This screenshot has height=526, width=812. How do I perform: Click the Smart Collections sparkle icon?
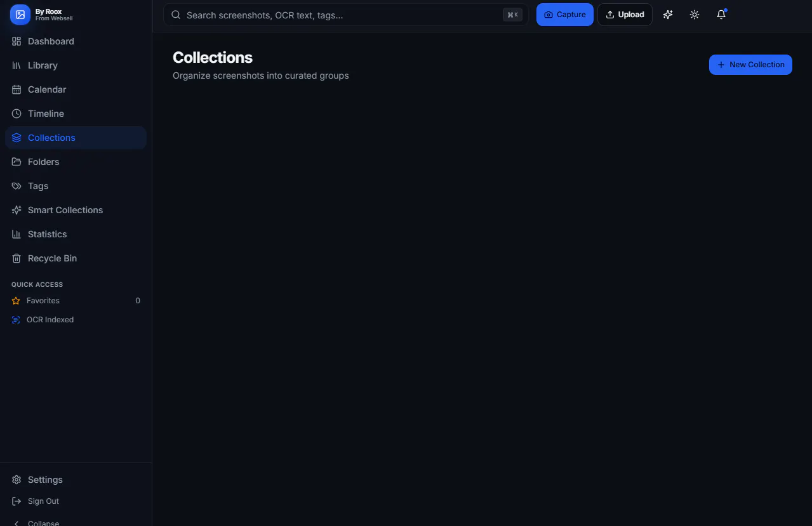(x=17, y=210)
